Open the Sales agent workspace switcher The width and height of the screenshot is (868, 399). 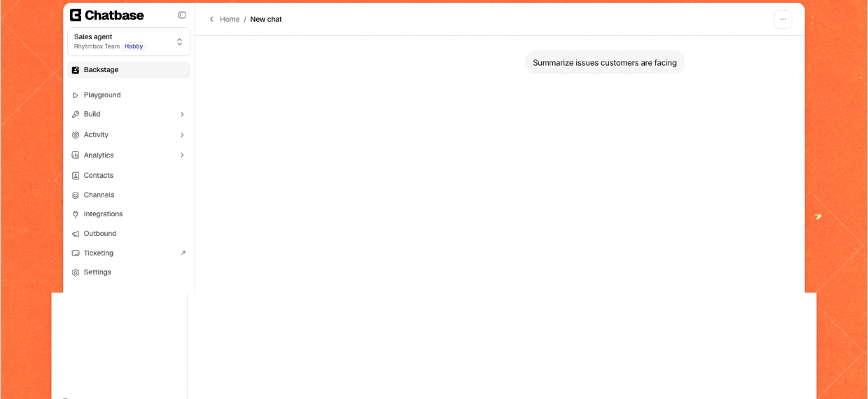[x=129, y=41]
